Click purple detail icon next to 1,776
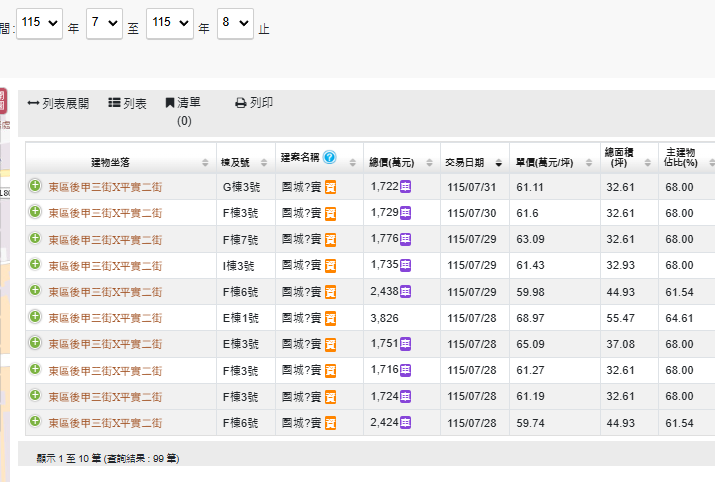The width and height of the screenshot is (715, 482). click(405, 239)
